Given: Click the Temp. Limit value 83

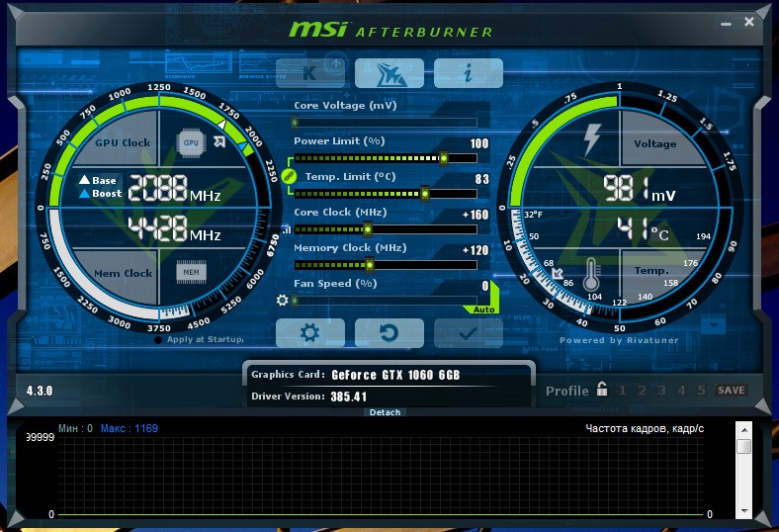Looking at the screenshot, I should click(481, 179).
